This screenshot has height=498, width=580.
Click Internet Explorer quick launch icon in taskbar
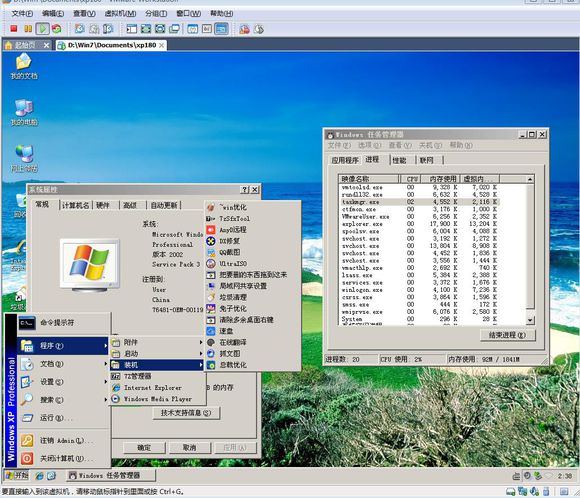(39, 476)
